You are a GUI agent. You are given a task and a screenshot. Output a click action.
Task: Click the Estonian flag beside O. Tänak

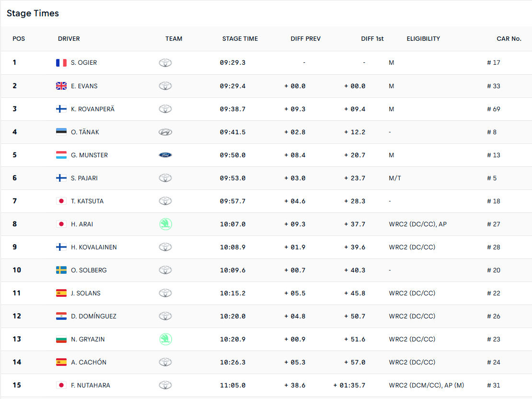click(61, 132)
